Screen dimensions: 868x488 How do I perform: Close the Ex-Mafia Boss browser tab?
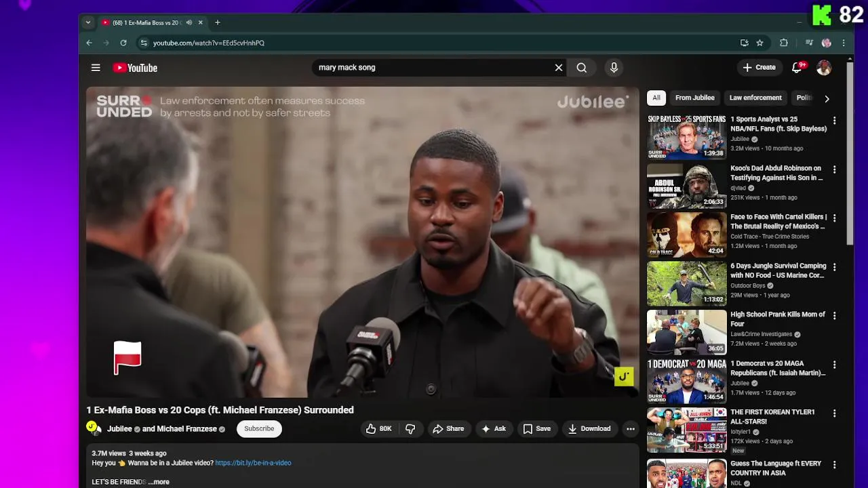tap(200, 22)
